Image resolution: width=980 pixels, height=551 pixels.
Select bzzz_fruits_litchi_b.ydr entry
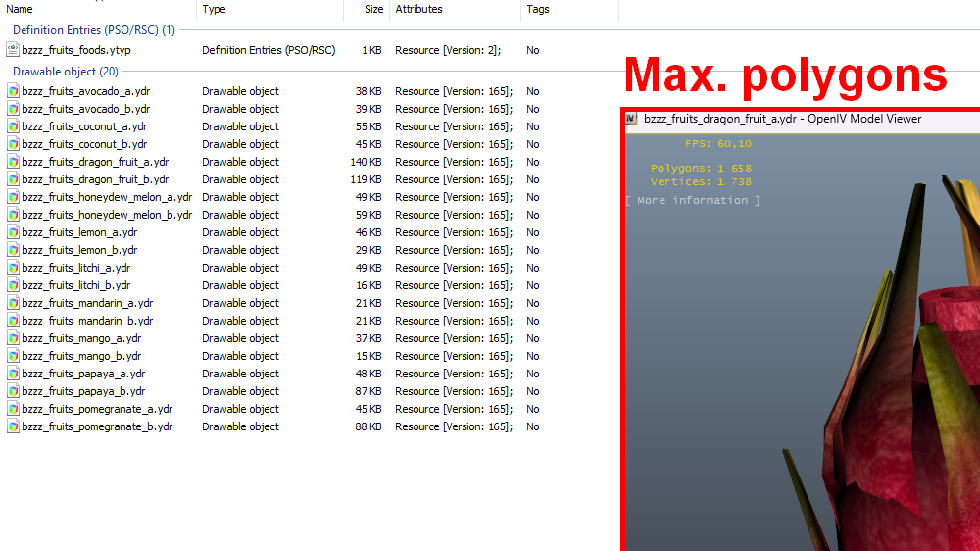coord(76,286)
